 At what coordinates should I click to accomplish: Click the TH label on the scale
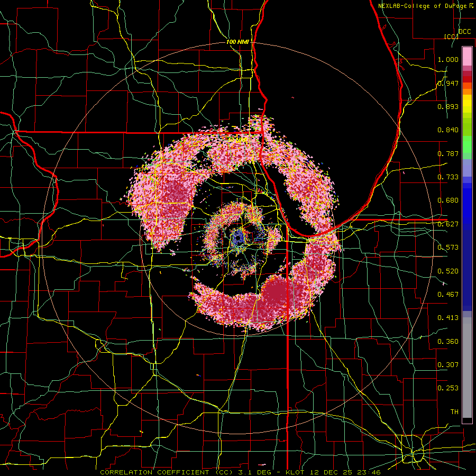(454, 412)
